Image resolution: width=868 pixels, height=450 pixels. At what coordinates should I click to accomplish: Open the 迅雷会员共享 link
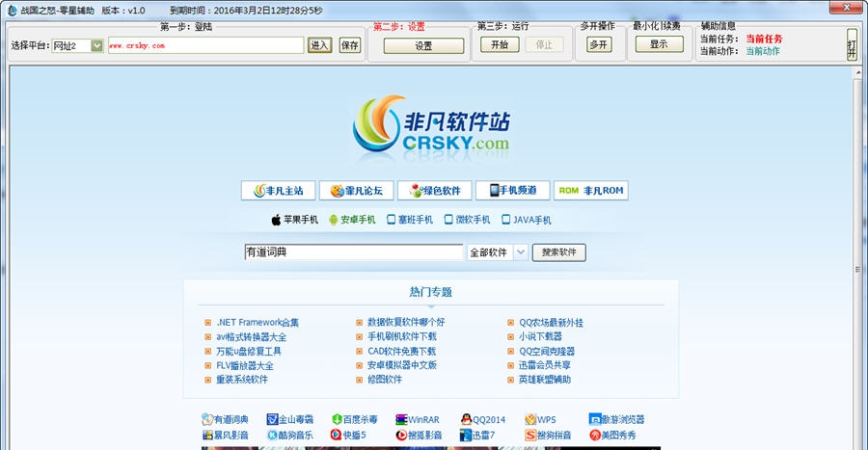coord(545,365)
